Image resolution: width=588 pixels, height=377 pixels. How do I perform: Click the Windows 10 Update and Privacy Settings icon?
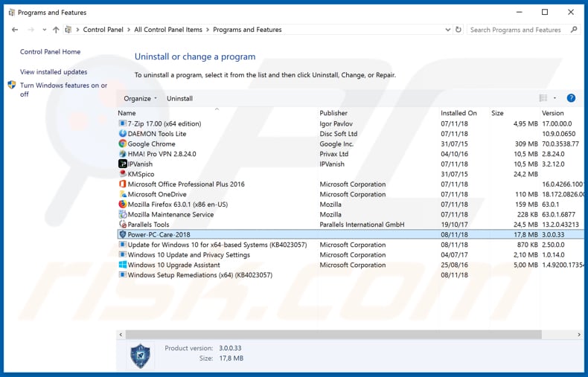click(122, 254)
